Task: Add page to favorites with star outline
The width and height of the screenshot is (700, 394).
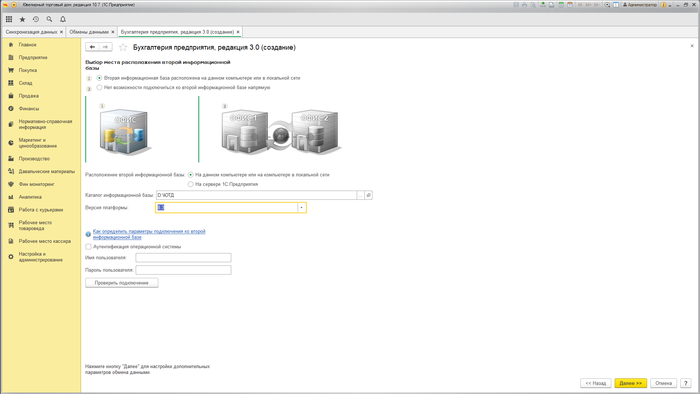Action: click(x=123, y=47)
